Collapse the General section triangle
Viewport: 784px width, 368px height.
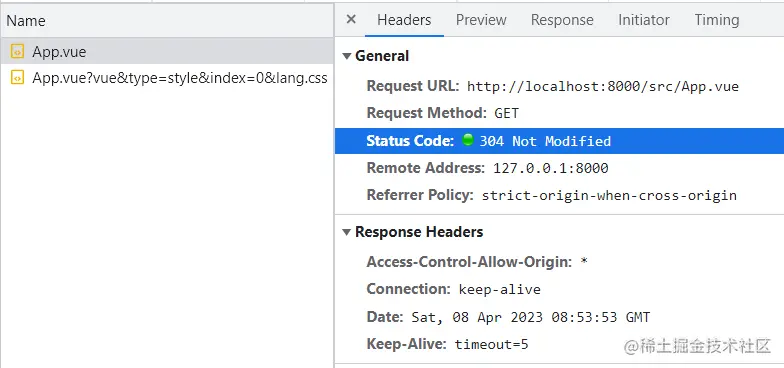tap(346, 56)
